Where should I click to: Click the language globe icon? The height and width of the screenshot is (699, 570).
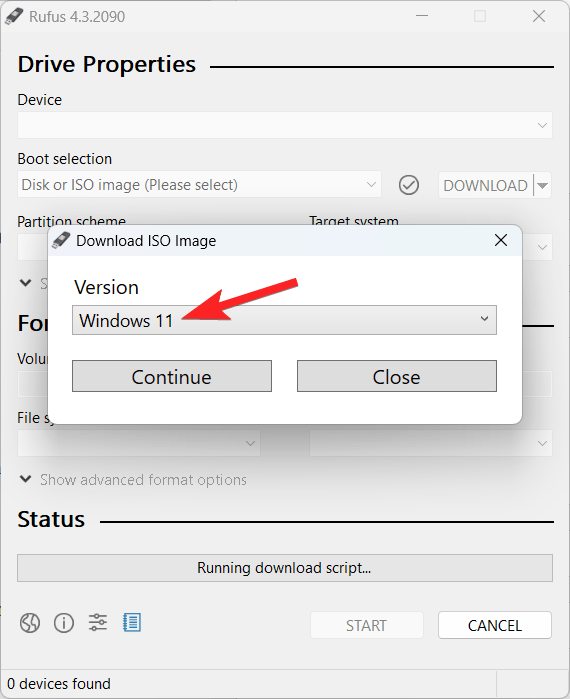30,623
